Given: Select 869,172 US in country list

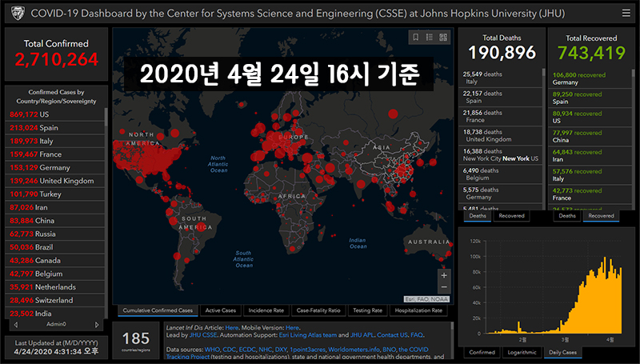Looking at the screenshot, I should point(55,114).
